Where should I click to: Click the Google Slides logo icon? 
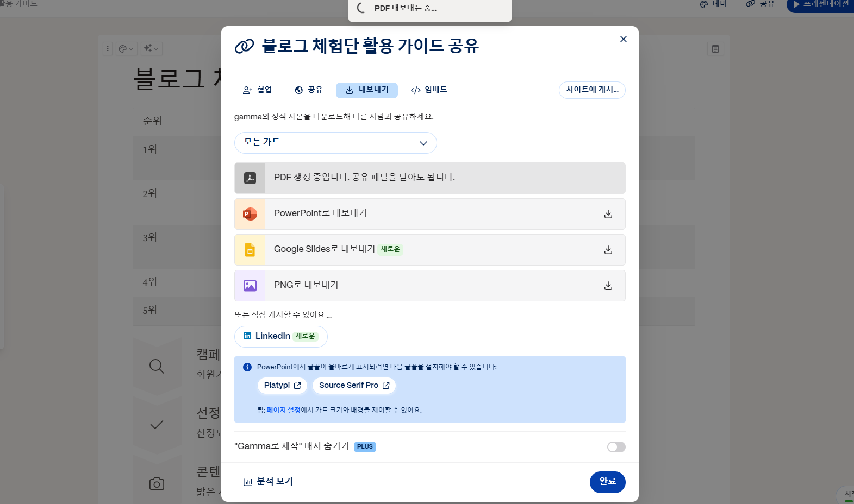click(x=250, y=250)
